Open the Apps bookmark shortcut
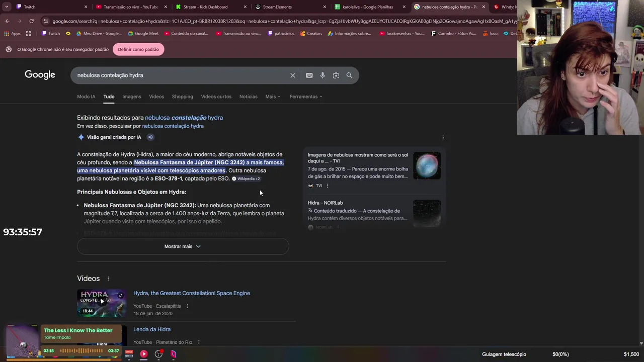This screenshot has width=644, height=362. [13, 34]
